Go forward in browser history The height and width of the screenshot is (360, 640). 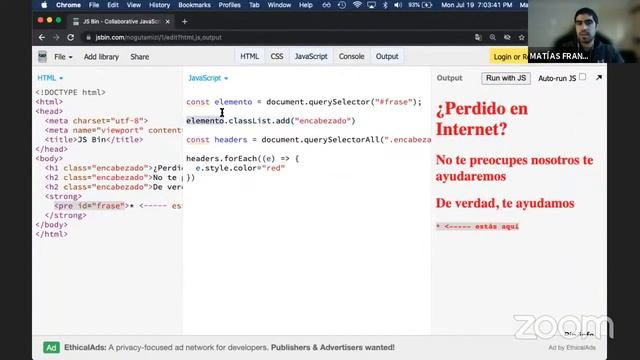pyautogui.click(x=56, y=37)
